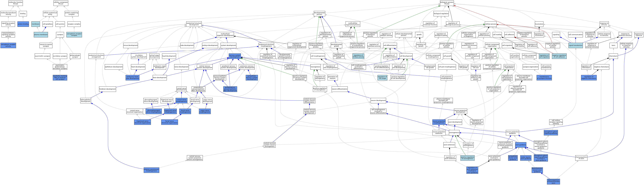Click the 'biological_process Plxna4' root node

tap(447, 3)
